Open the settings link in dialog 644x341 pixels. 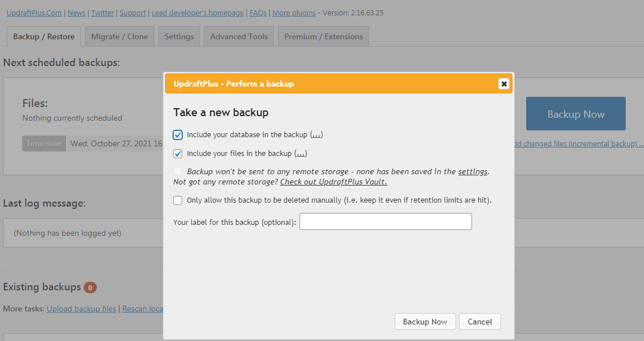[473, 172]
